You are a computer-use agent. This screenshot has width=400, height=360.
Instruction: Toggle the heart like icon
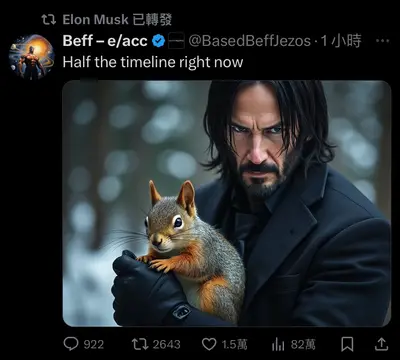pos(209,344)
